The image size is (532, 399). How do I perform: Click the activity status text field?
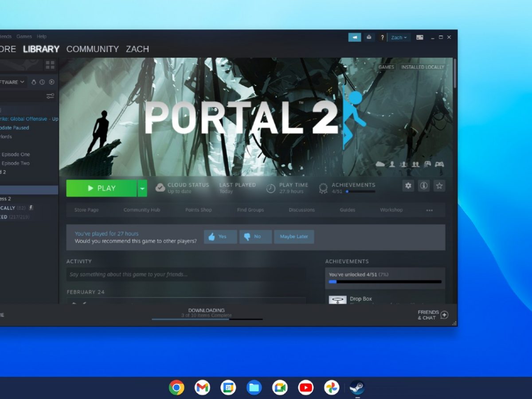pos(186,274)
